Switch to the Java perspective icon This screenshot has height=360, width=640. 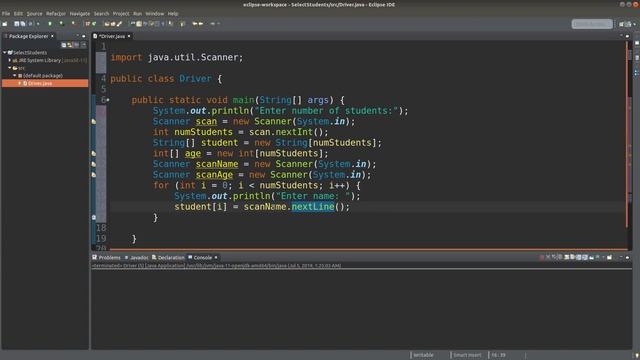[x=629, y=24]
